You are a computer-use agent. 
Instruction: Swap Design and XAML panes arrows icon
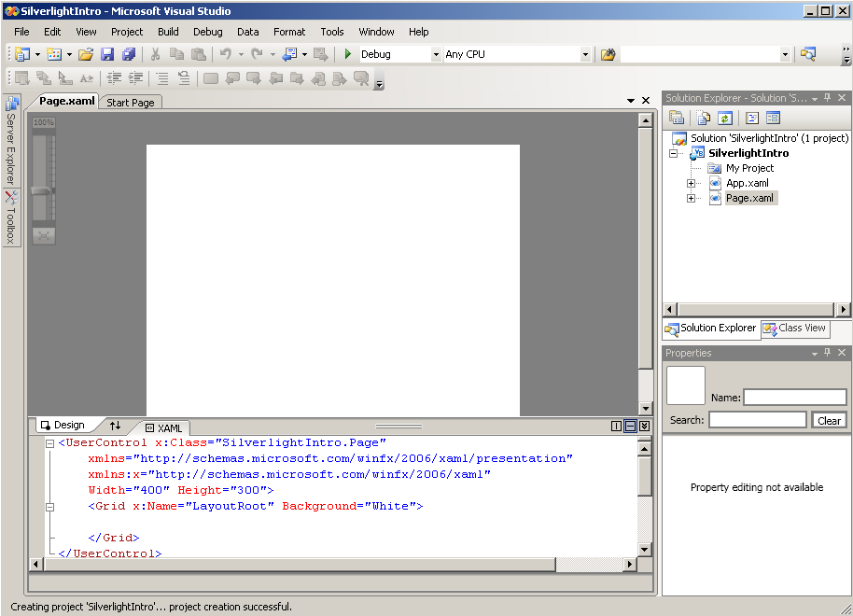(116, 426)
